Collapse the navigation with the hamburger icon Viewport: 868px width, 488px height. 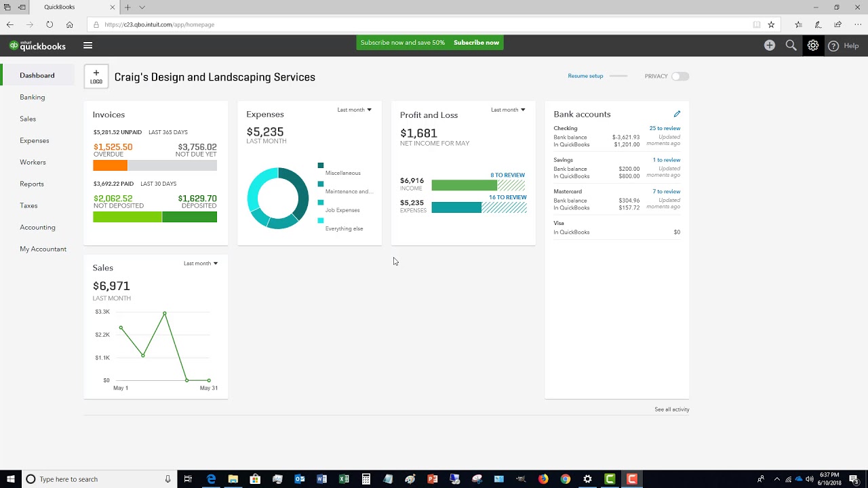pos(87,45)
